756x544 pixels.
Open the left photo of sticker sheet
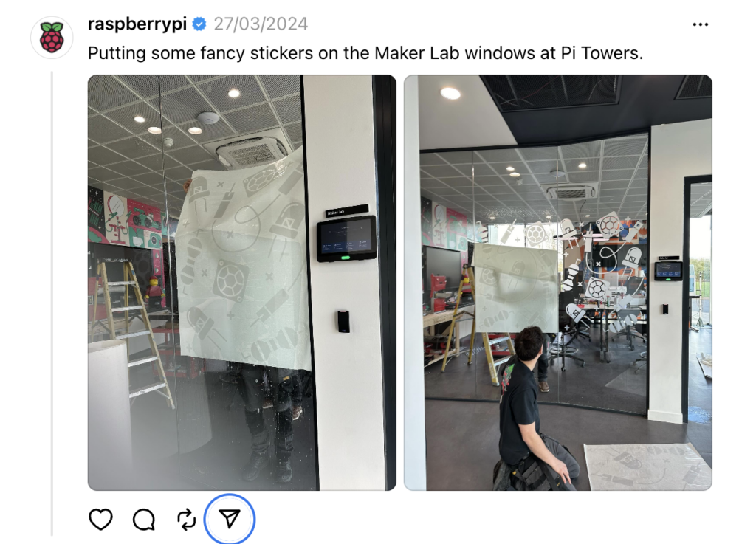point(242,283)
